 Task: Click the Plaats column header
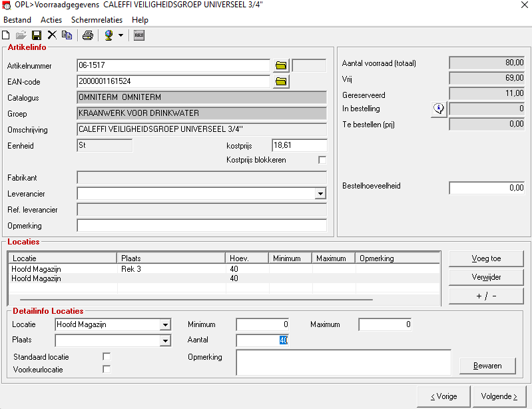click(171, 258)
